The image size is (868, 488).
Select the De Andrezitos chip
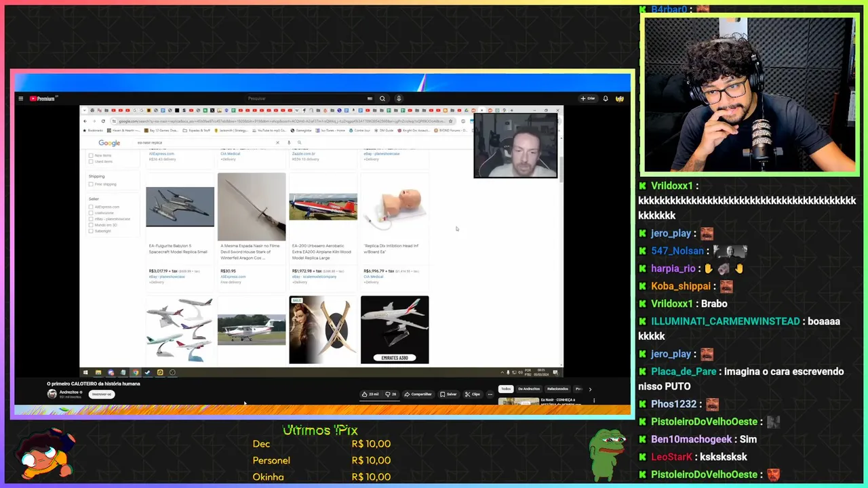click(529, 389)
